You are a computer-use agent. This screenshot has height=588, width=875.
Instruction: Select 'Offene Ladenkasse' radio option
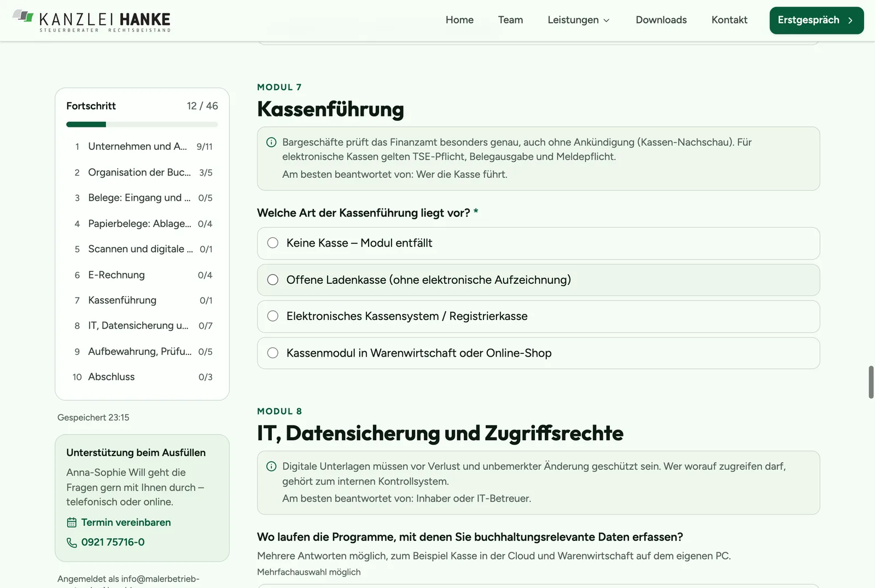pyautogui.click(x=539, y=280)
